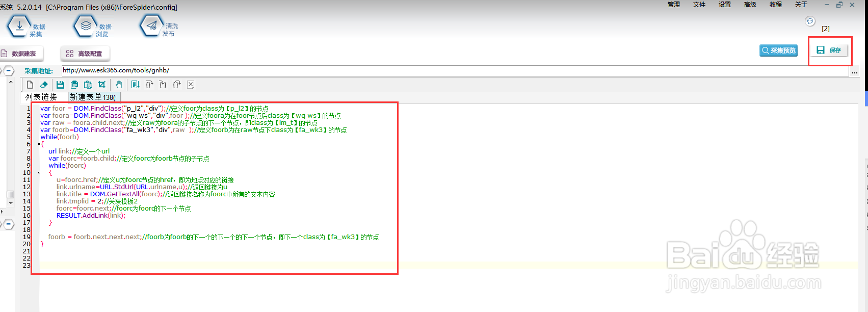
Task: Click the '[2]' counter text
Action: (826, 29)
